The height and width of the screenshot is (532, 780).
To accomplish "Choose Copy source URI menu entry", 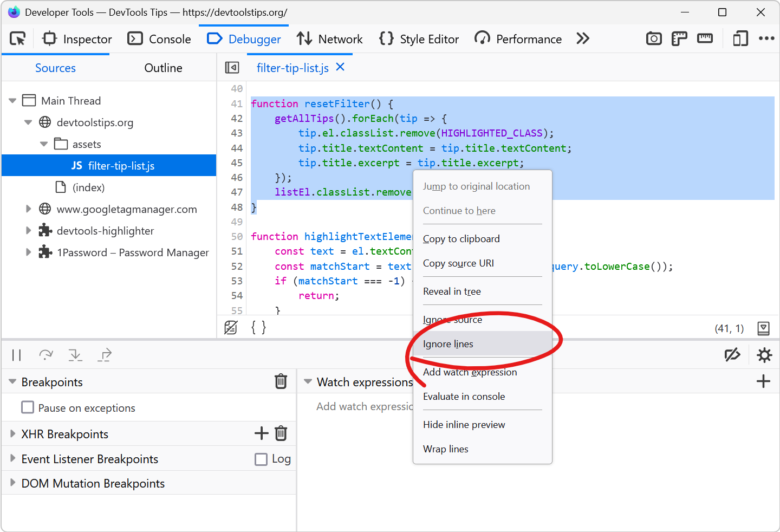I will (x=458, y=263).
